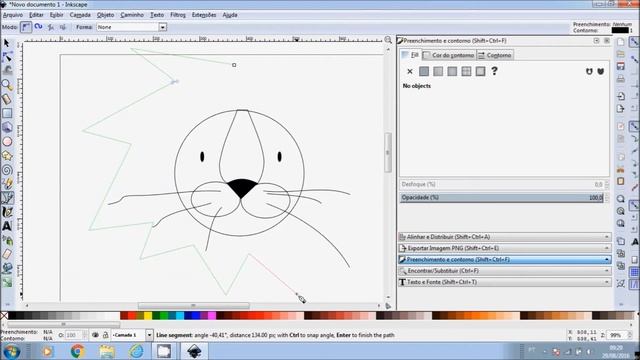The width and height of the screenshot is (640, 360).
Task: Pick the yellow palette swatch
Action: [x=148, y=316]
